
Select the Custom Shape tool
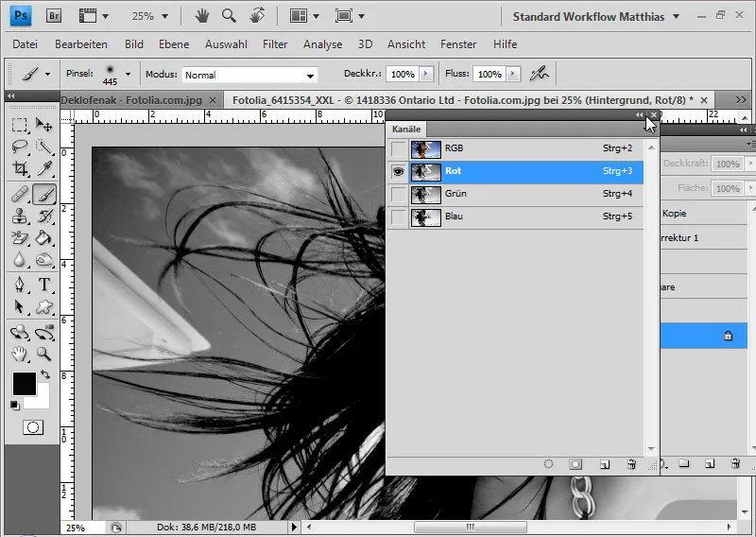pyautogui.click(x=44, y=306)
